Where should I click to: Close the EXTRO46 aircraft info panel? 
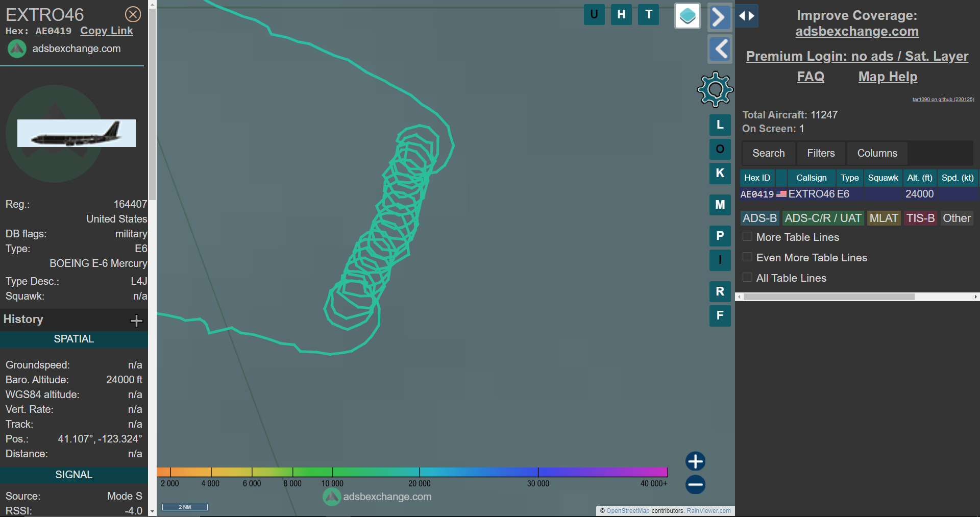pos(133,14)
